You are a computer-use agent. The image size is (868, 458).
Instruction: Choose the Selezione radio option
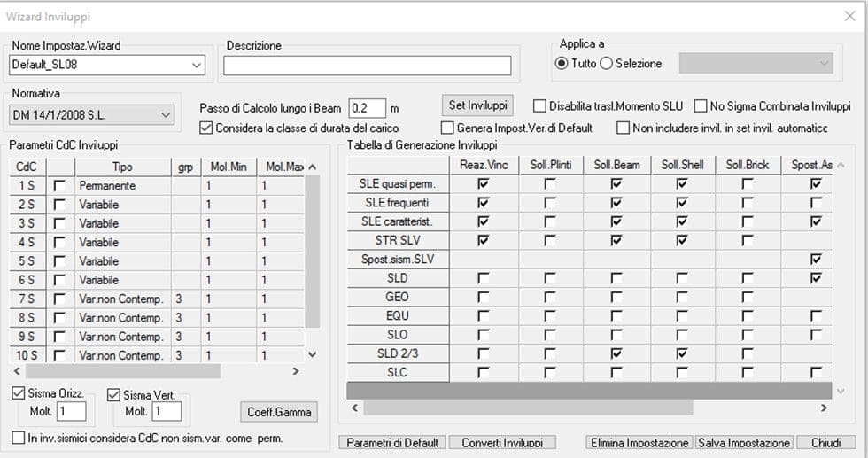click(x=607, y=63)
